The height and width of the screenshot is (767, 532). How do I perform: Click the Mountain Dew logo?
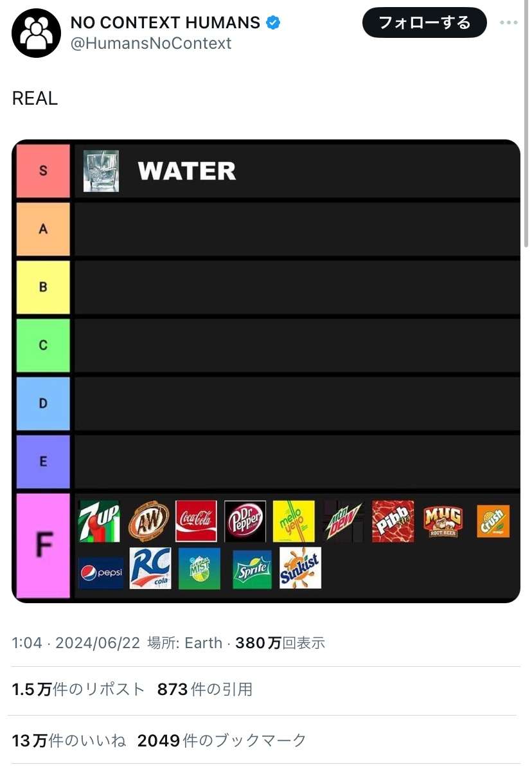pyautogui.click(x=343, y=521)
